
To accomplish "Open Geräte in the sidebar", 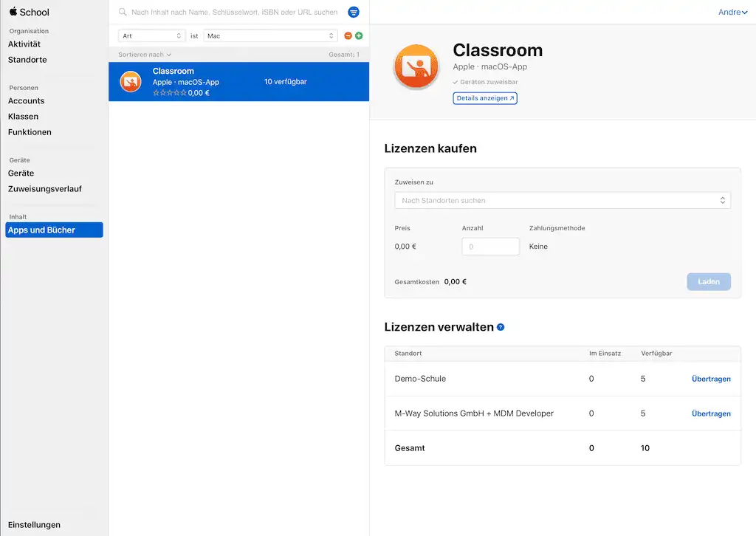I will tap(21, 173).
